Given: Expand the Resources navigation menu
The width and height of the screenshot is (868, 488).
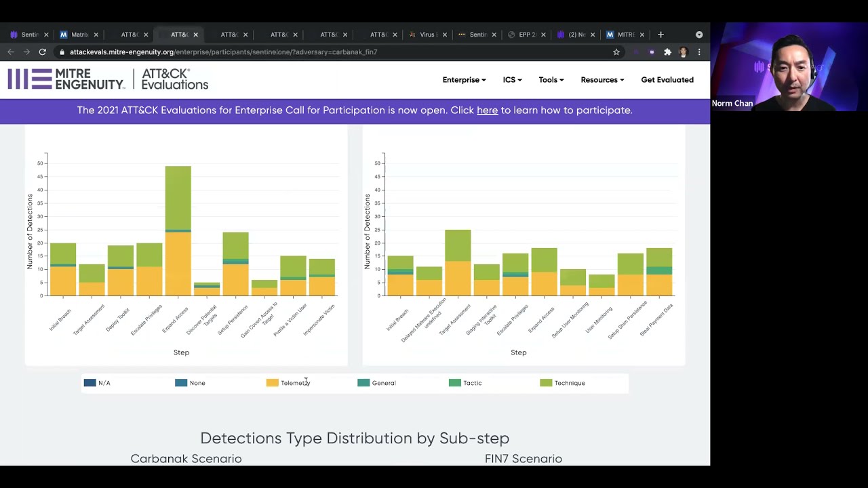Looking at the screenshot, I should tap(602, 80).
